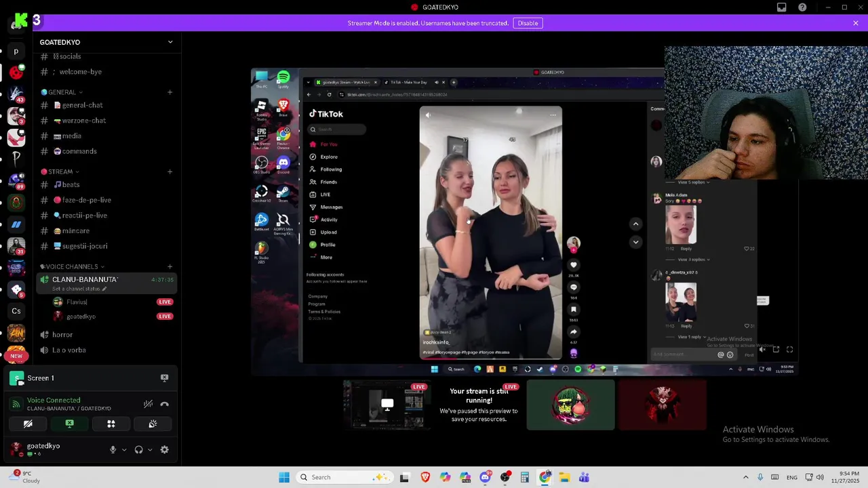Open Discord Help icon in title bar
This screenshot has height=488, width=868.
pos(802,7)
